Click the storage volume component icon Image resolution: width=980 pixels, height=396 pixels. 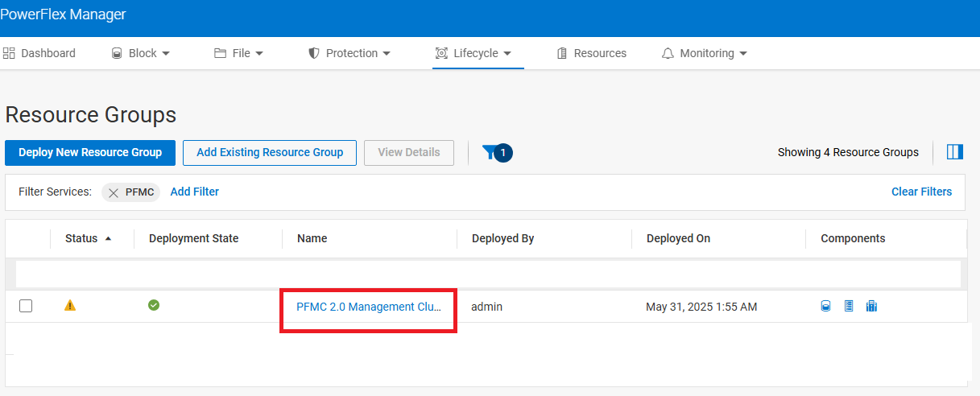point(825,306)
